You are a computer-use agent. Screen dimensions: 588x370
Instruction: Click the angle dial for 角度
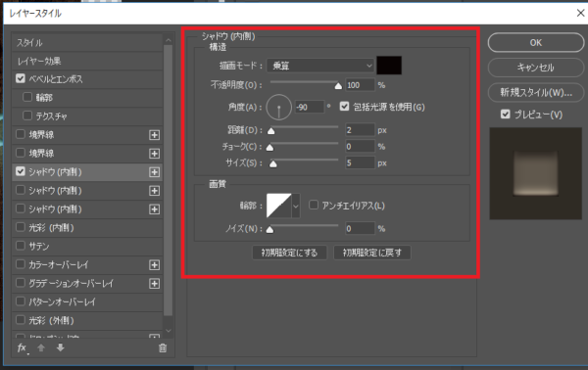click(x=278, y=107)
